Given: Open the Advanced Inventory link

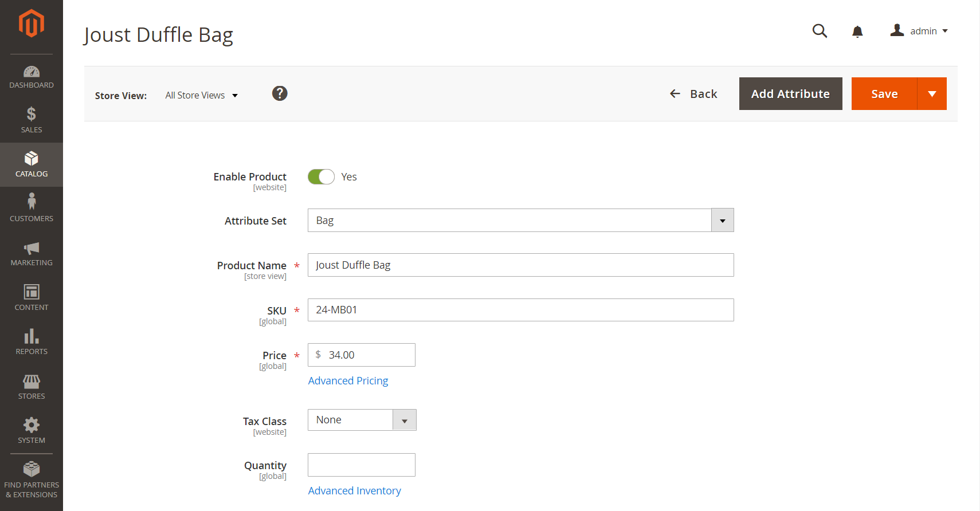Looking at the screenshot, I should pyautogui.click(x=354, y=490).
